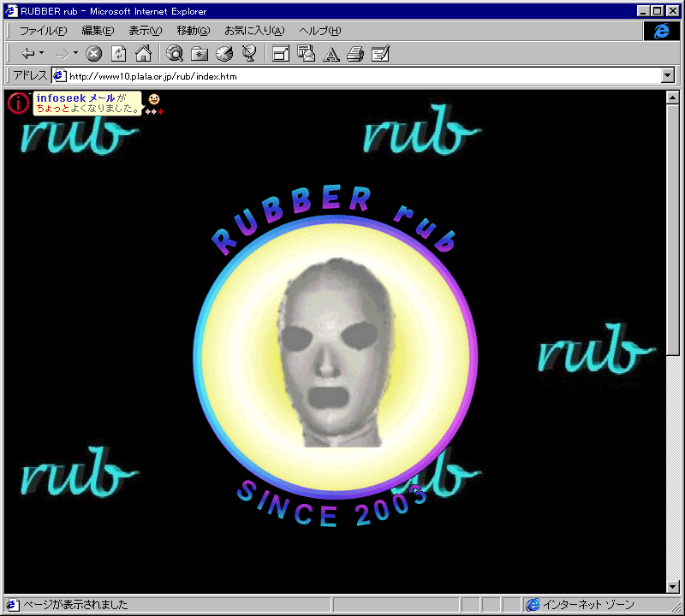
Task: Click the Forward arrow button
Action: click(62, 54)
